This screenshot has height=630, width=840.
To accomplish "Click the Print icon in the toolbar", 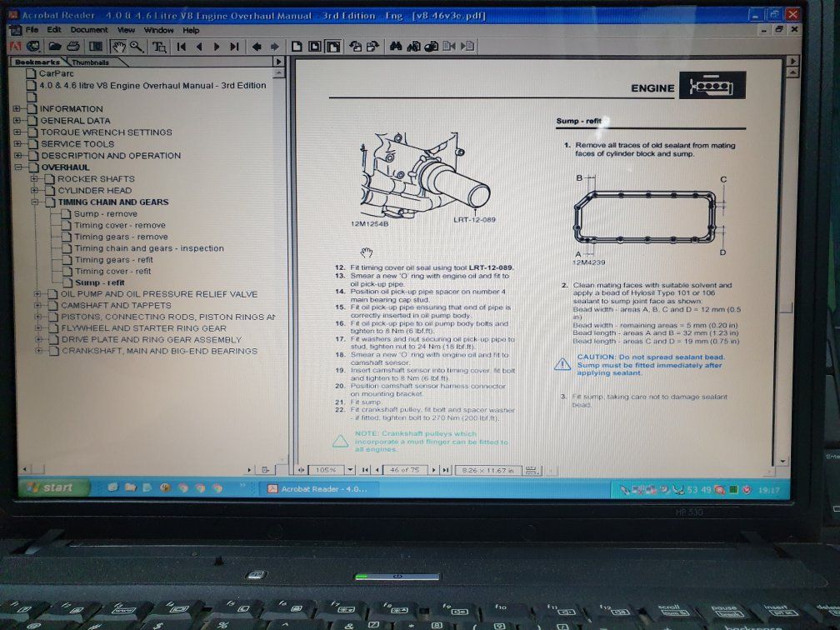I will (x=72, y=47).
